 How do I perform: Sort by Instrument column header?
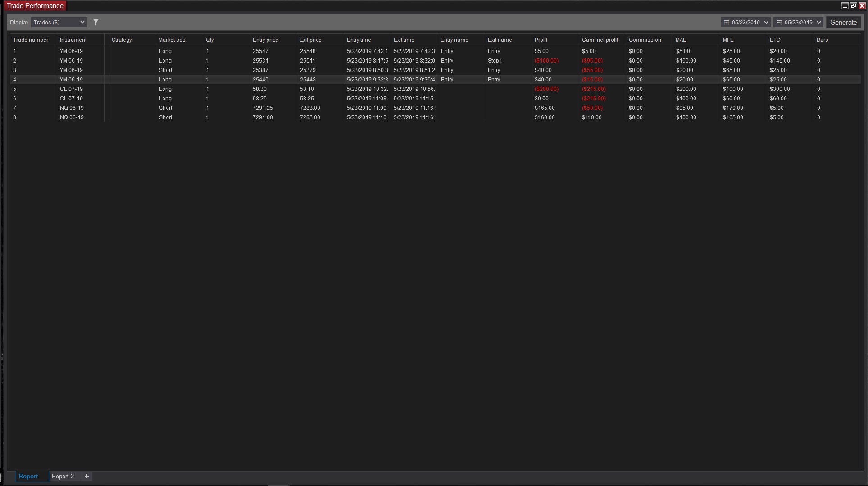(x=80, y=40)
